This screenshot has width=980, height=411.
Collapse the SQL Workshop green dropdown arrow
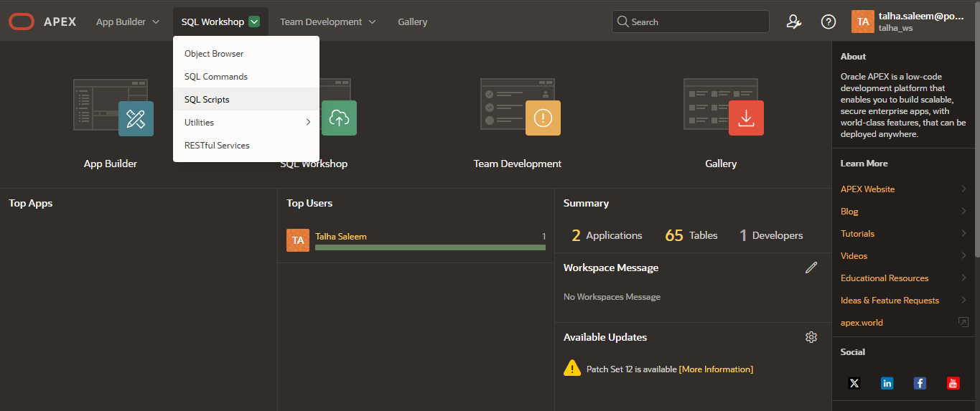pyautogui.click(x=254, y=22)
